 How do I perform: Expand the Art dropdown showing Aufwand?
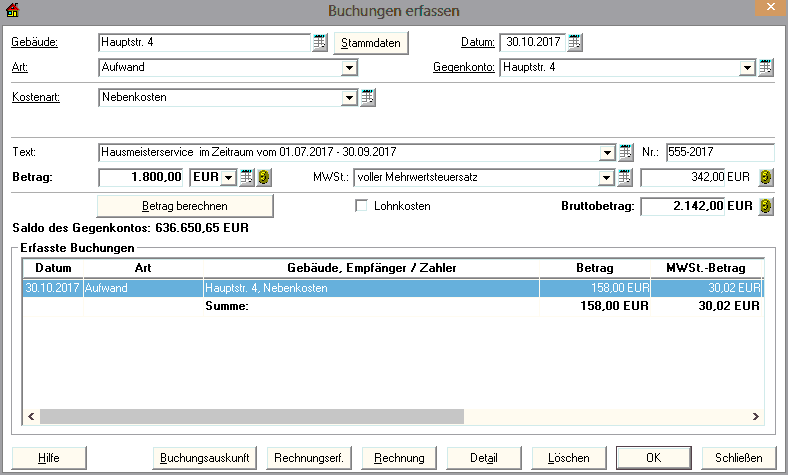click(x=349, y=68)
